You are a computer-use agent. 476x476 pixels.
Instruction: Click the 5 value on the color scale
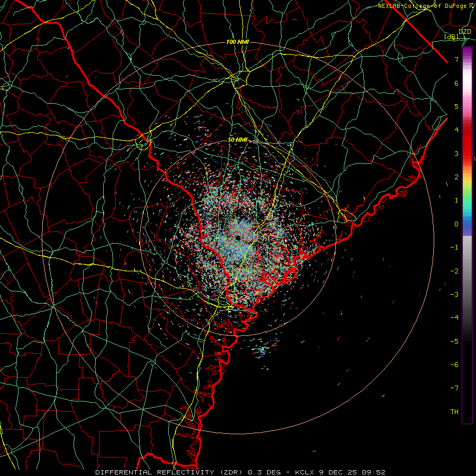456,106
